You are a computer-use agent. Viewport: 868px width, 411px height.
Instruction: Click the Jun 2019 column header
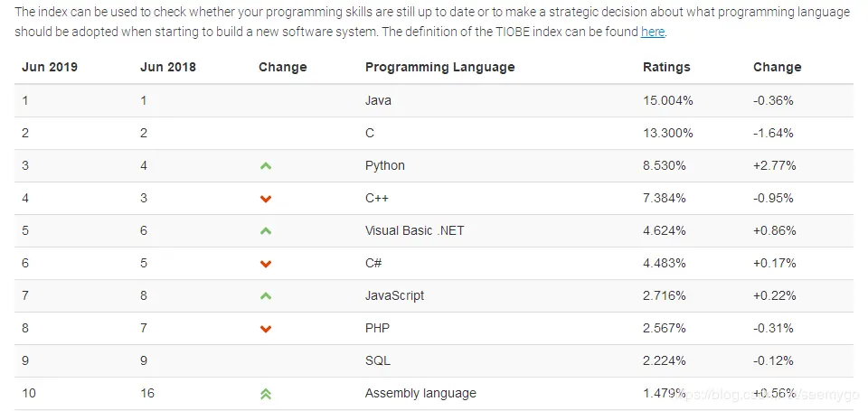(50, 68)
